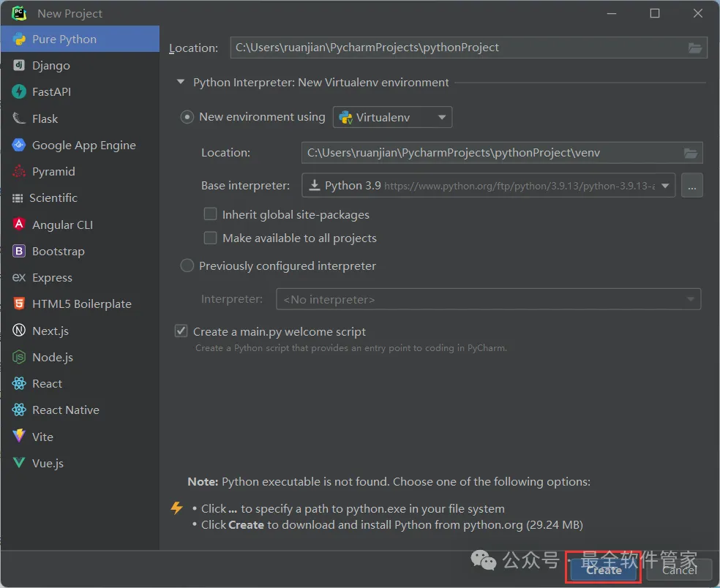Click 'Click ... to specify a path' line
The width and height of the screenshot is (720, 588).
click(x=353, y=508)
